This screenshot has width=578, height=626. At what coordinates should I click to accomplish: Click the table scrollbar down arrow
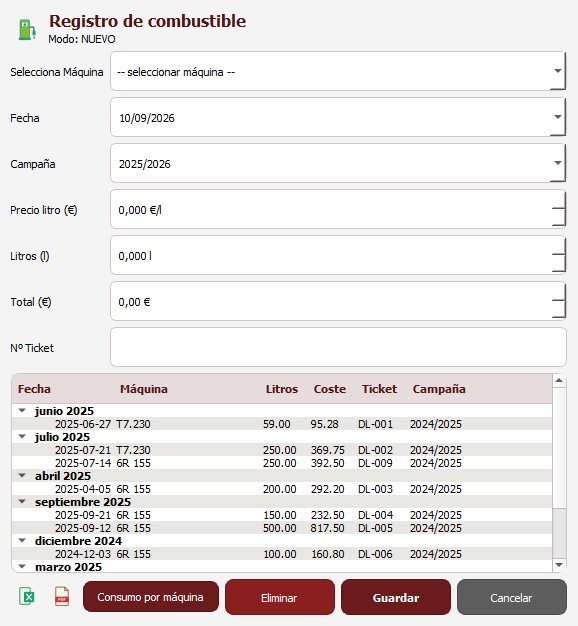[559, 565]
